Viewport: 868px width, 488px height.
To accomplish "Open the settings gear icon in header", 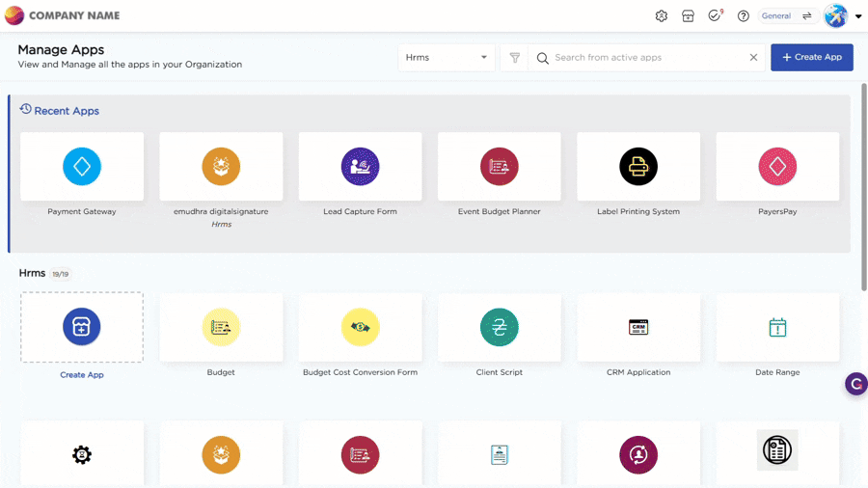I will tap(662, 16).
